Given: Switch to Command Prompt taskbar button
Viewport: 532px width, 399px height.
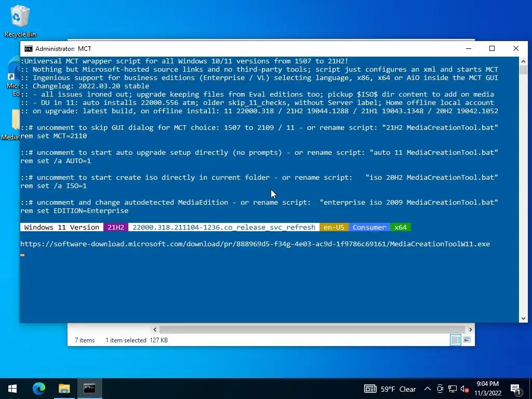Looking at the screenshot, I should coord(89,389).
